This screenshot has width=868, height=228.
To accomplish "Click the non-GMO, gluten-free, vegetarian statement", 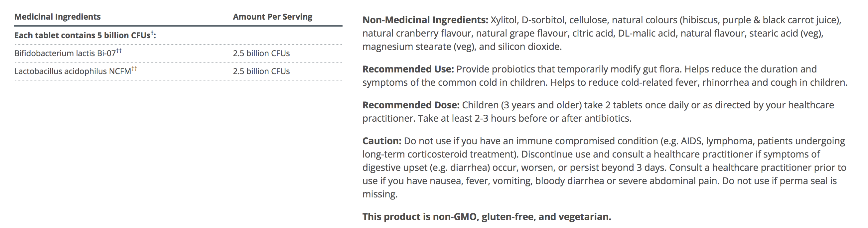I will pos(487,217).
